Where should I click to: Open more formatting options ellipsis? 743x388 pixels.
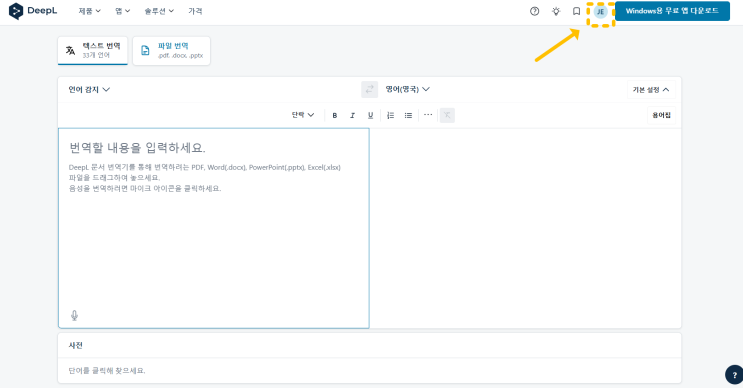[x=428, y=115]
